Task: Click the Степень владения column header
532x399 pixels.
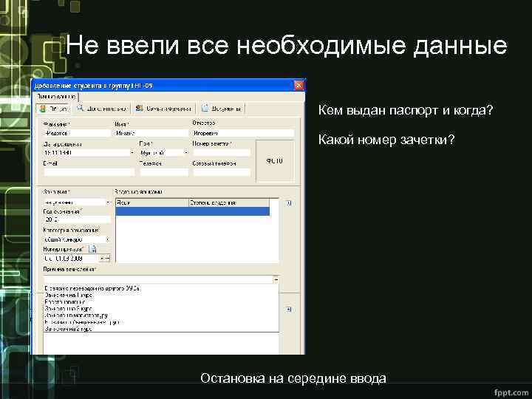Action: [229, 202]
